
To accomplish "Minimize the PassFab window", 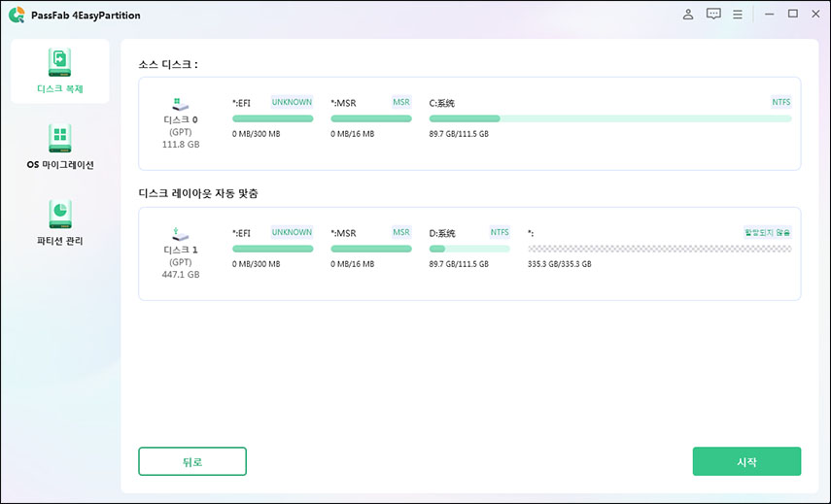I will pos(769,15).
